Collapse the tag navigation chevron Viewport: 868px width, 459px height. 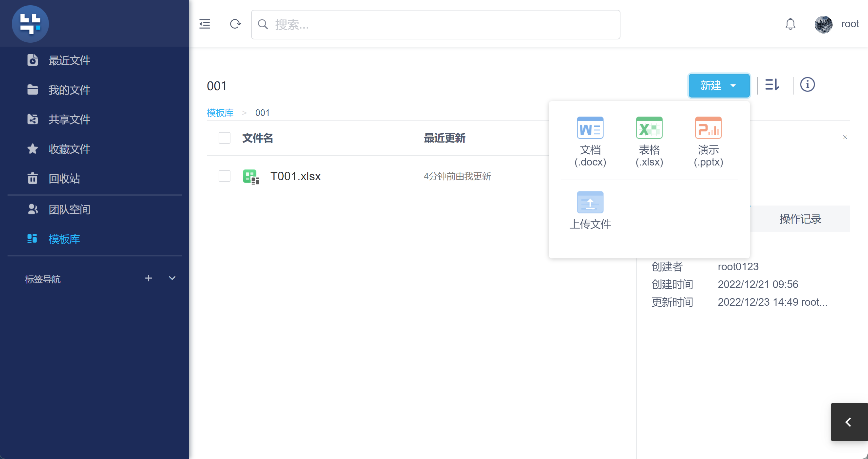click(x=172, y=278)
